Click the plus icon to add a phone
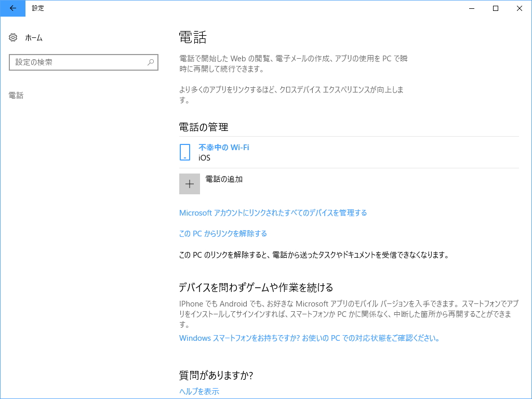The image size is (532, 399). [190, 183]
